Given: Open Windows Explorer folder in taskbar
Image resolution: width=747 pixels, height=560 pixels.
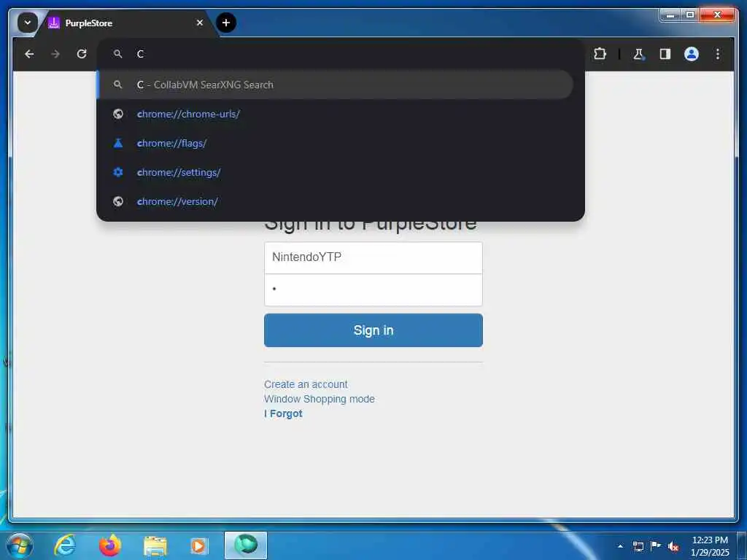Looking at the screenshot, I should pos(155,545).
